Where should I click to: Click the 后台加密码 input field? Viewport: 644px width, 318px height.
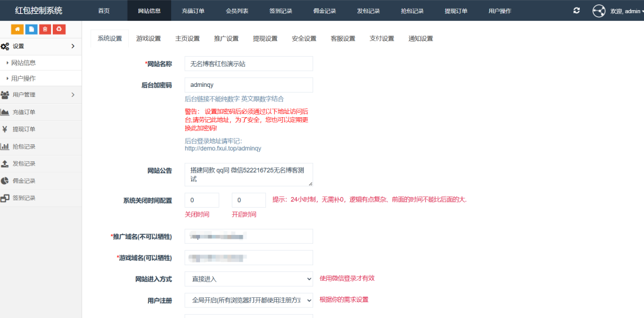(249, 85)
